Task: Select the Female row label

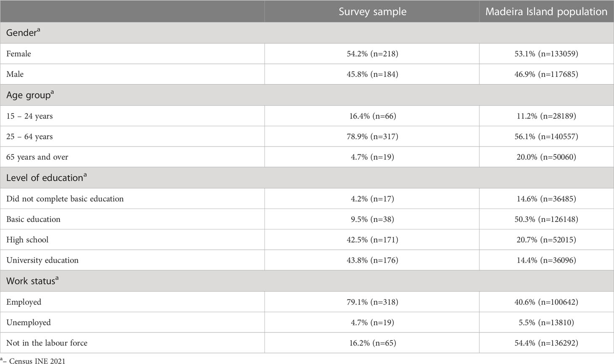Action: 19,54
